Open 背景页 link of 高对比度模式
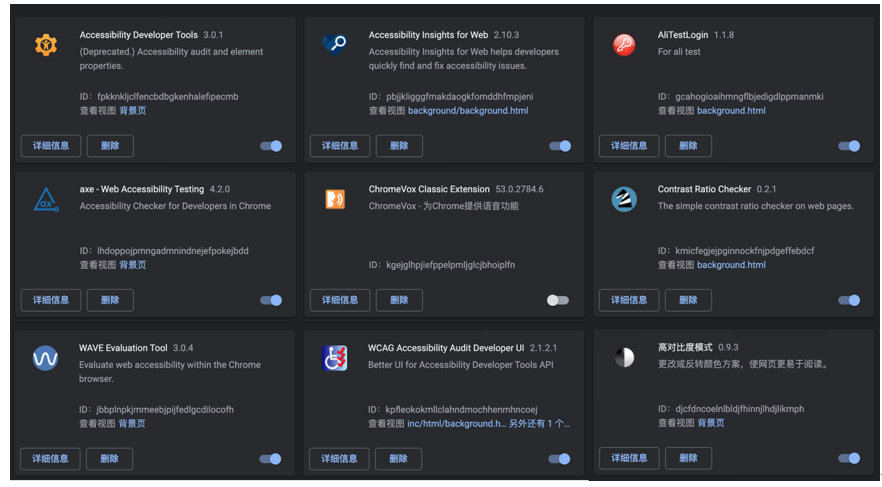 point(711,423)
